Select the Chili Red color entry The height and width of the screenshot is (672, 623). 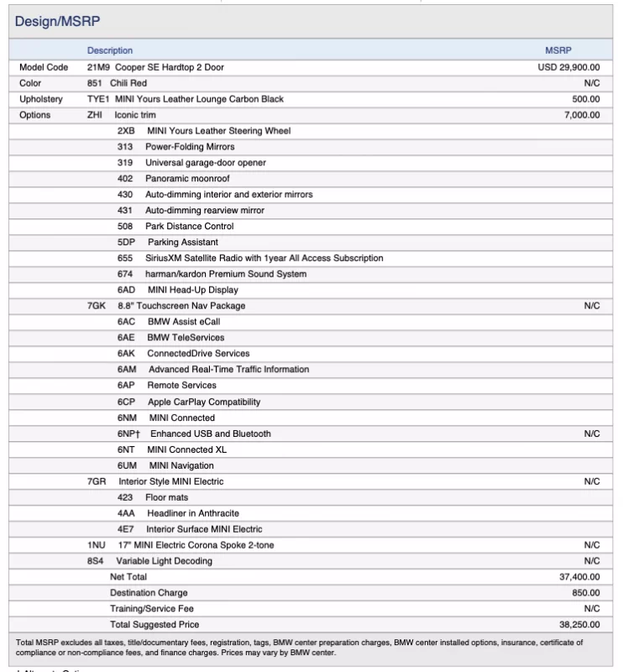click(x=128, y=83)
